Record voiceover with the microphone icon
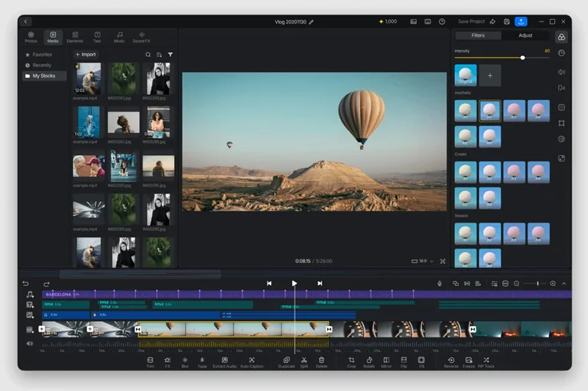This screenshot has width=588, height=391. pos(440,284)
